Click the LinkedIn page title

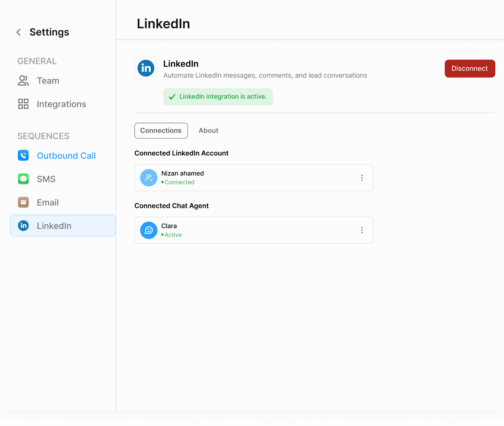[x=163, y=24]
